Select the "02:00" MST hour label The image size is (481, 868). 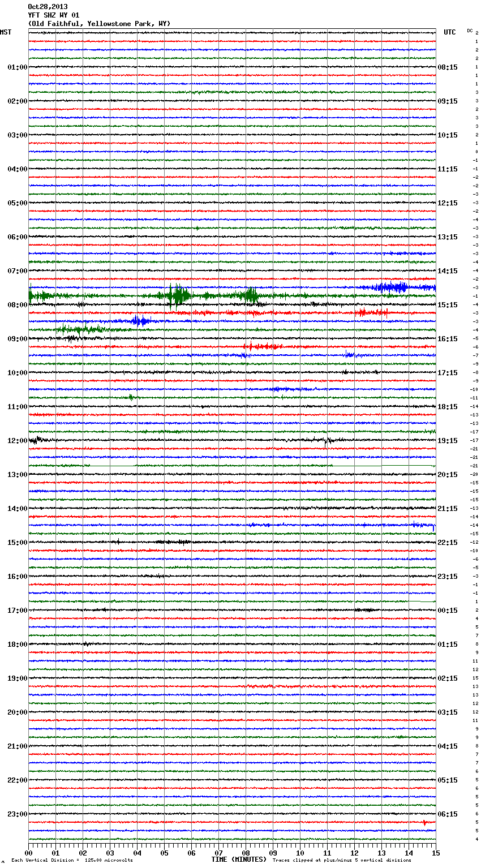tap(18, 101)
